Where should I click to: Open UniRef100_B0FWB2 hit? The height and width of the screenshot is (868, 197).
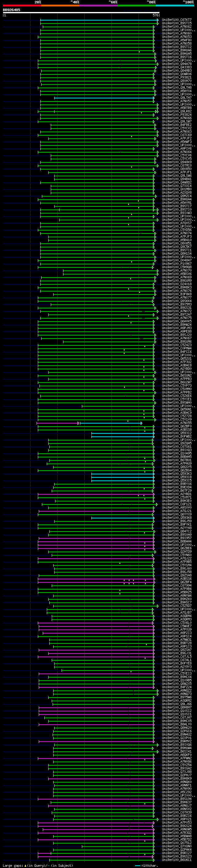tap(177, 436)
